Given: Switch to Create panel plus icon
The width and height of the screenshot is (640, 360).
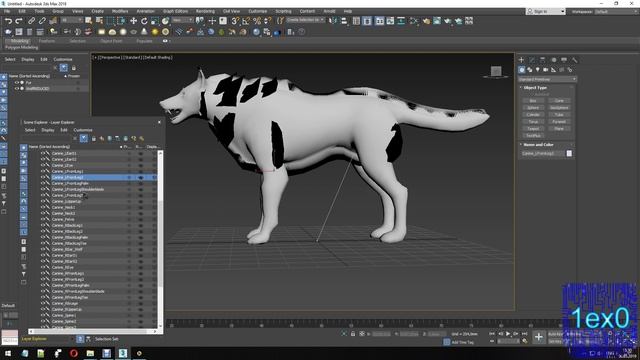Looking at the screenshot, I should click(521, 60).
